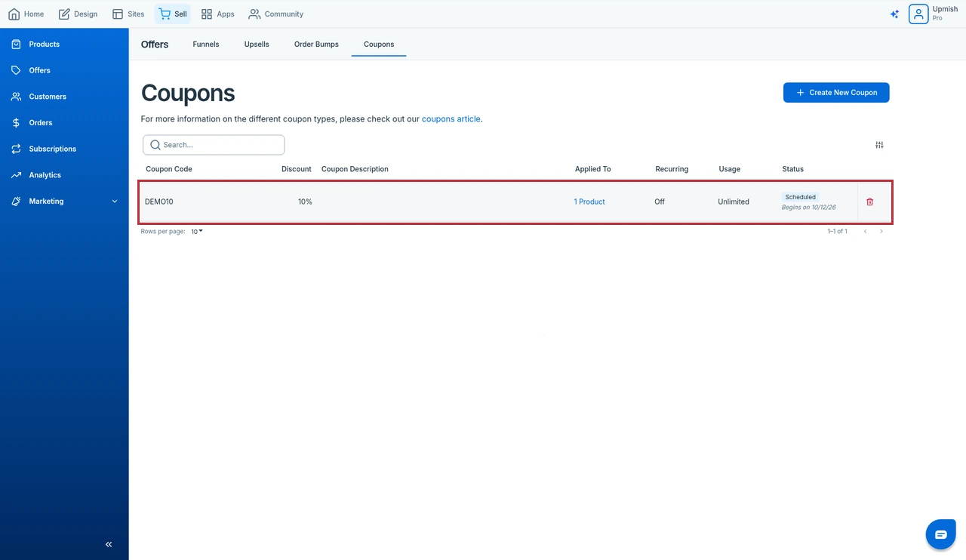Click the Unlimited usage value
Viewport: 966px width, 560px height.
734,202
